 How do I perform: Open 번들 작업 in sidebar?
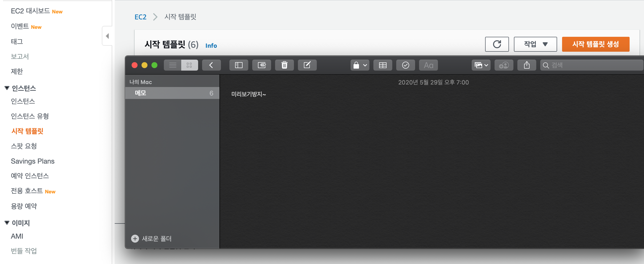click(24, 251)
